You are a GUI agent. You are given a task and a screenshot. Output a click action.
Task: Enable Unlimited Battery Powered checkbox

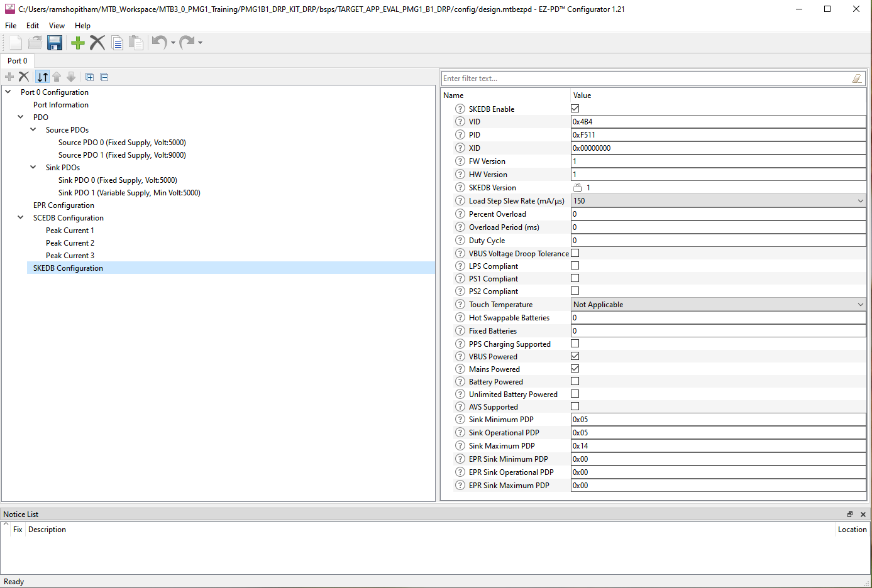coord(575,394)
